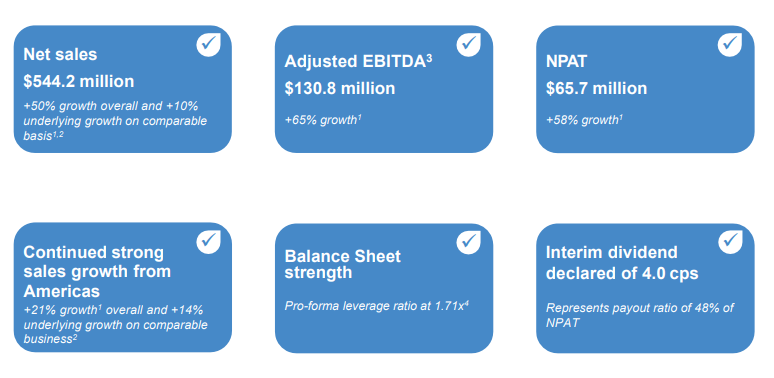Click the Adjusted EBITDA heading
Image resolution: width=774 pixels, height=378 pixels.
[358, 61]
